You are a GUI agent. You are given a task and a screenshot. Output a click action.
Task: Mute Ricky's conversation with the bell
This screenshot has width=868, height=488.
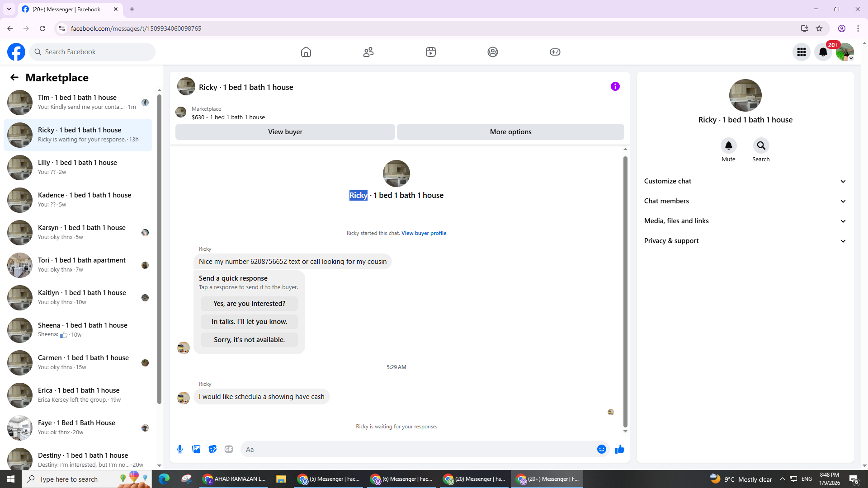(728, 145)
